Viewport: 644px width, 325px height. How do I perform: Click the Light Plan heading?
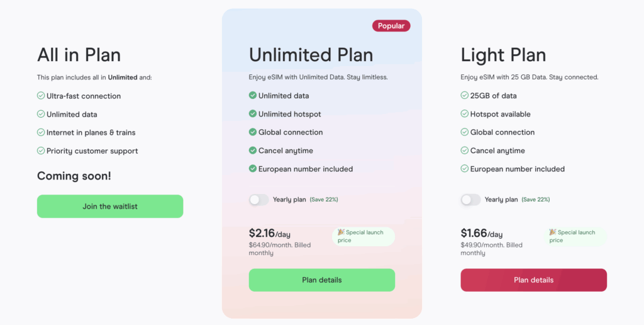pos(503,55)
